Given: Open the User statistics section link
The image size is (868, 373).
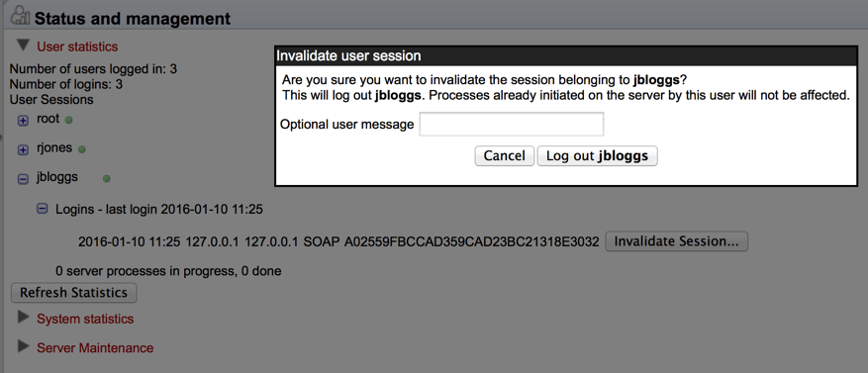Looking at the screenshot, I should (77, 47).
